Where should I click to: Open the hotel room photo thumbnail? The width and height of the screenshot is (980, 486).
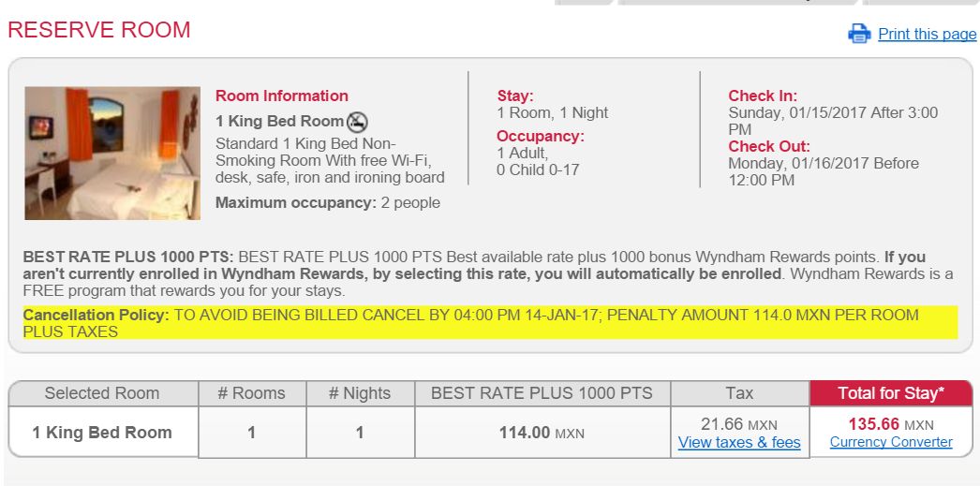point(112,153)
